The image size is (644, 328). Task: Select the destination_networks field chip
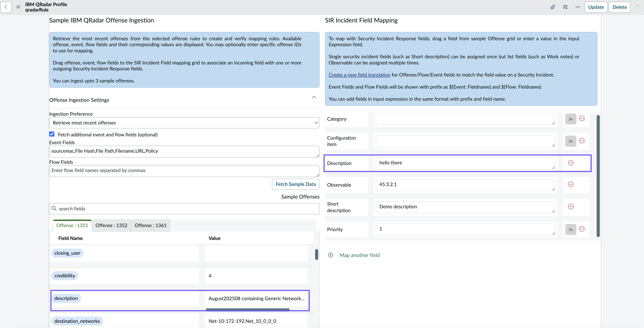pyautogui.click(x=77, y=321)
